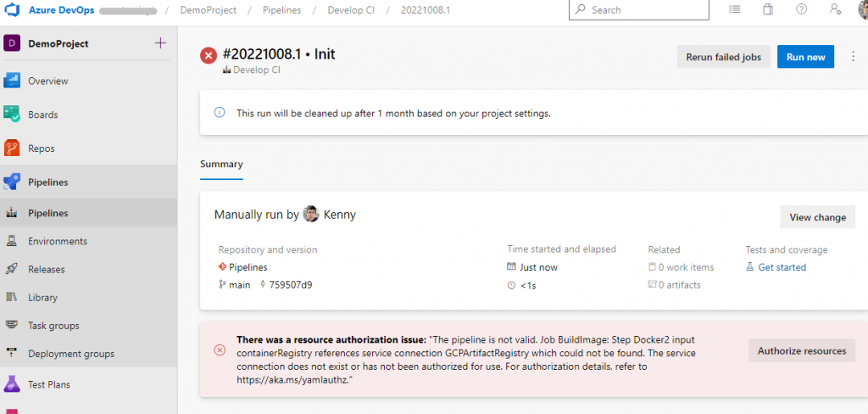Open the help question mark icon

coord(801,9)
